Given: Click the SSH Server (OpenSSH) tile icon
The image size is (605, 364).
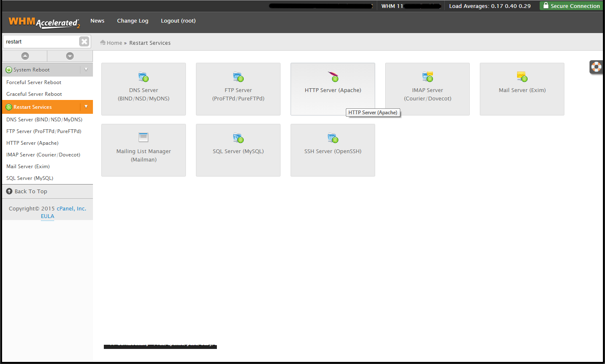Looking at the screenshot, I should (x=333, y=138).
